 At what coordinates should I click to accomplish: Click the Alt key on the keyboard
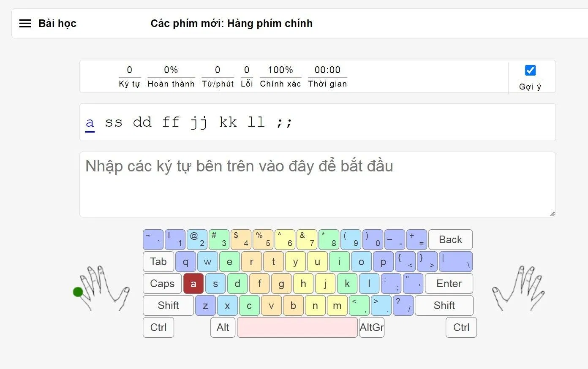223,327
